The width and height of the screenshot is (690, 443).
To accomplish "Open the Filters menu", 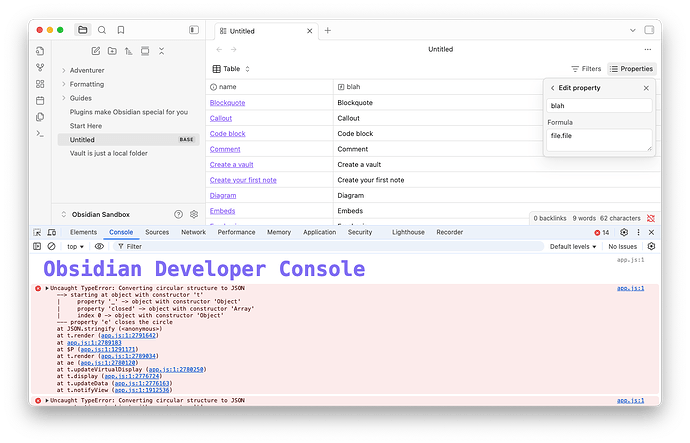I will (x=586, y=69).
